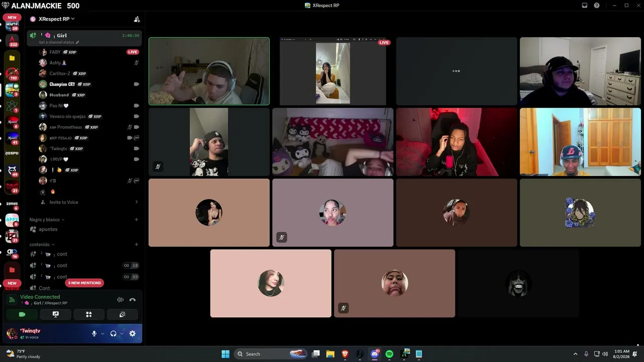Open the red server folder in the sidebar
The height and width of the screenshot is (362, 644).
pos(12,269)
